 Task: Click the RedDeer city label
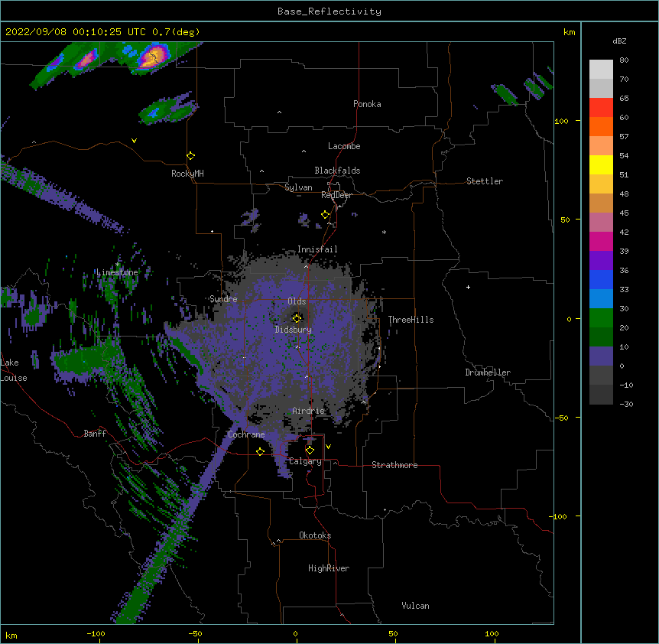(x=336, y=195)
